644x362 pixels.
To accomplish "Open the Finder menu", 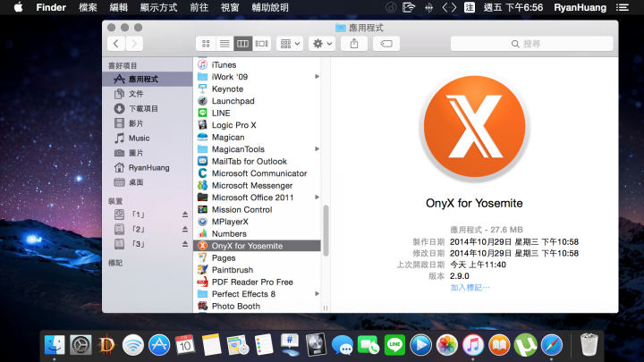I will pos(51,7).
